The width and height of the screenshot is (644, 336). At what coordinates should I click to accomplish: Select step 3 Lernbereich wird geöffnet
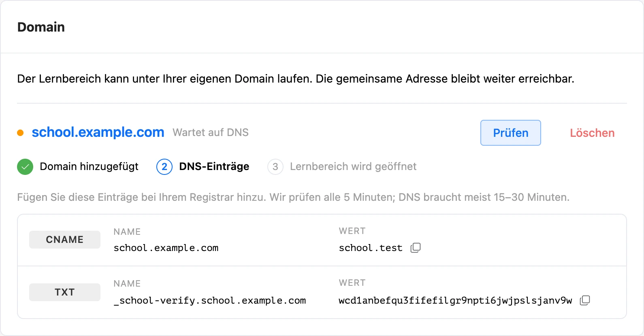(x=342, y=167)
